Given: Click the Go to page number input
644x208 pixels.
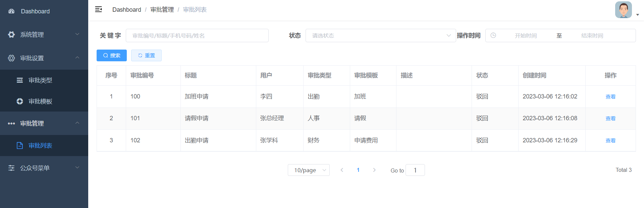Looking at the screenshot, I should point(415,170).
